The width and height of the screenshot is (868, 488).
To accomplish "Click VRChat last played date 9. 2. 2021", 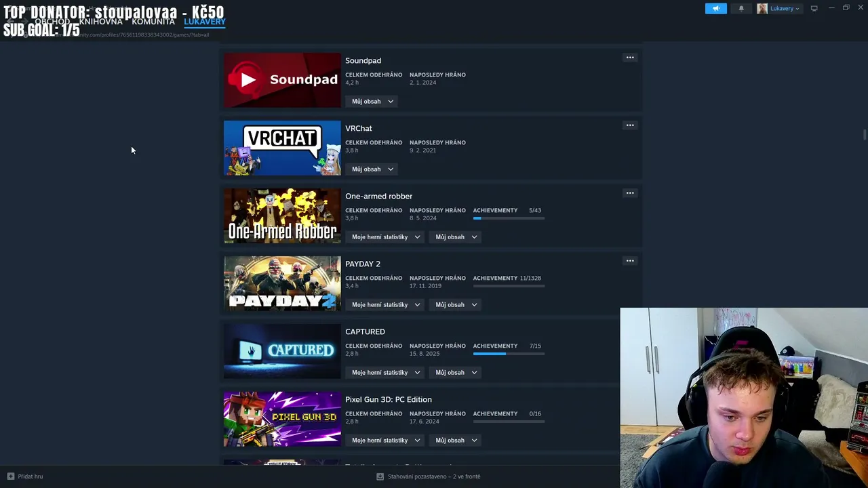I will 422,150.
